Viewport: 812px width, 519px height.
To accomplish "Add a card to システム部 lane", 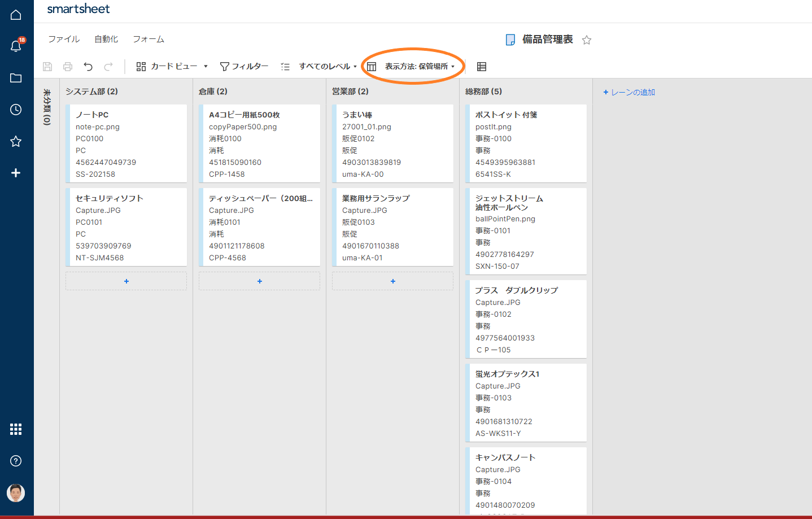I will (126, 281).
